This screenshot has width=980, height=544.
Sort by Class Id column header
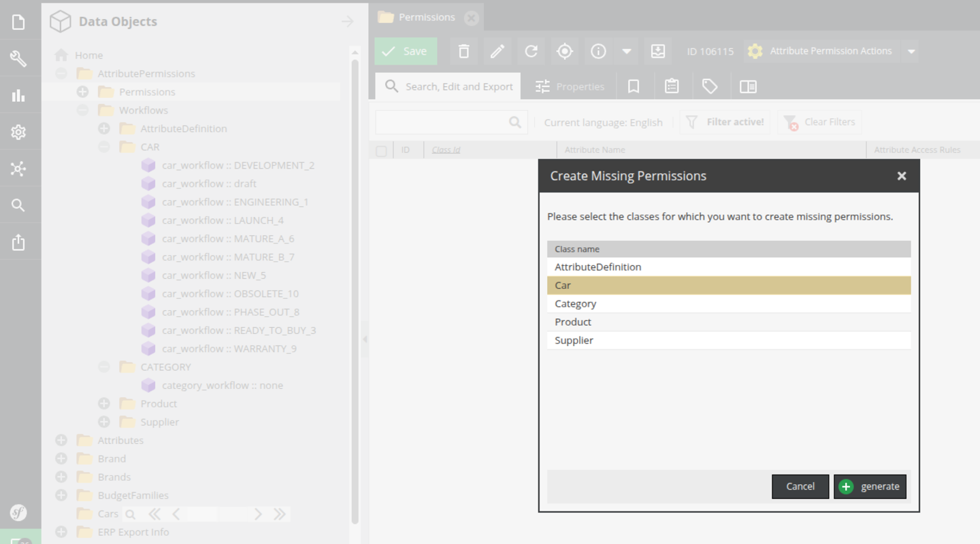pyautogui.click(x=446, y=150)
